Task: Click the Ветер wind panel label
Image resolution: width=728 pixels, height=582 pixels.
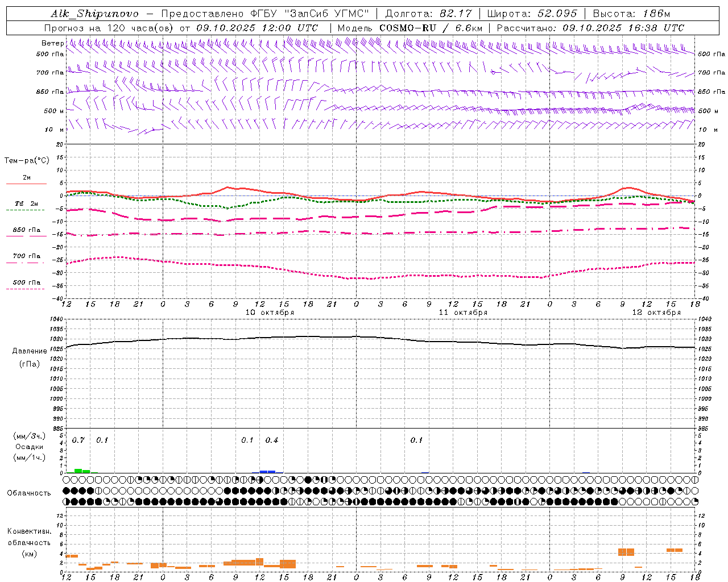Action: tap(52, 43)
